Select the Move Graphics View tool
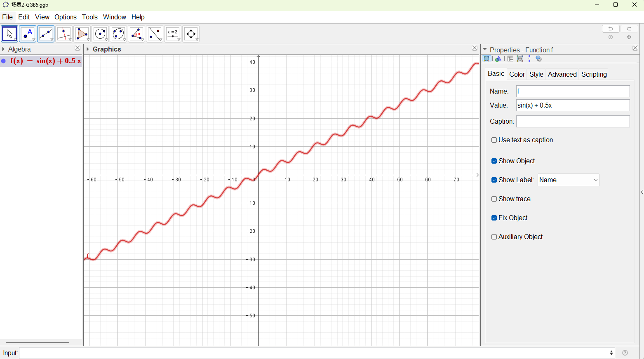Screen dimensions: 644x359 tap(191, 34)
